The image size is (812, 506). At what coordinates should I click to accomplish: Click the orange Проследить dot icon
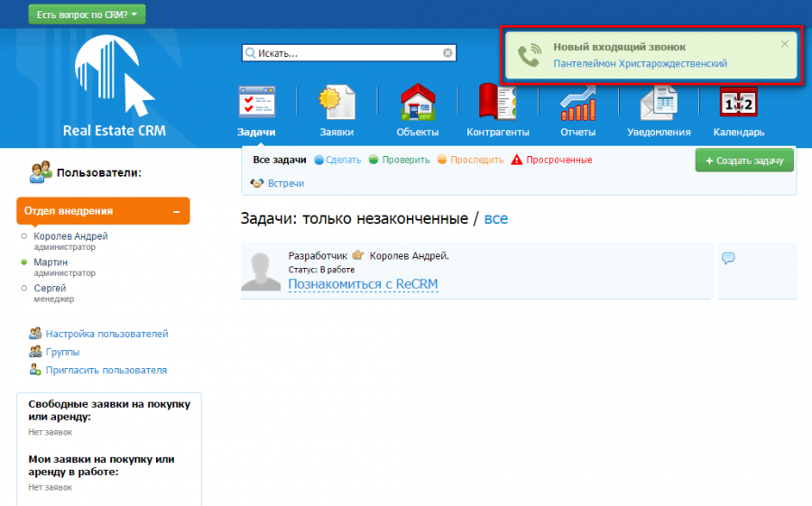point(442,160)
